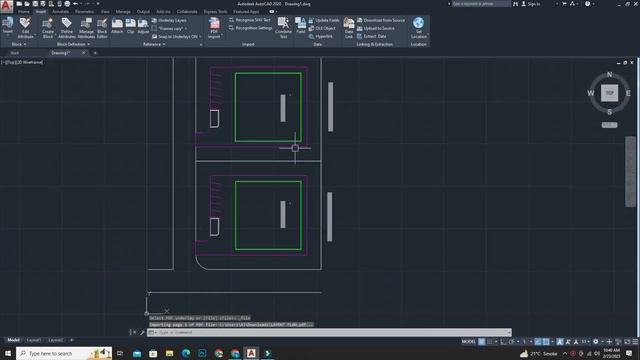Toggle 2D object snap in status bar
The image size is (640, 360).
[x=546, y=342]
